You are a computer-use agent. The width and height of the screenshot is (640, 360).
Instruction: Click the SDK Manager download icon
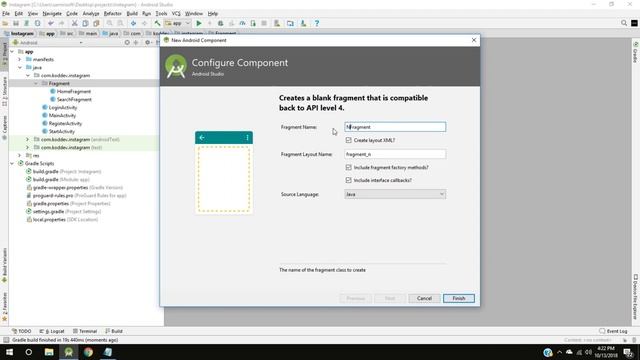coord(303,23)
